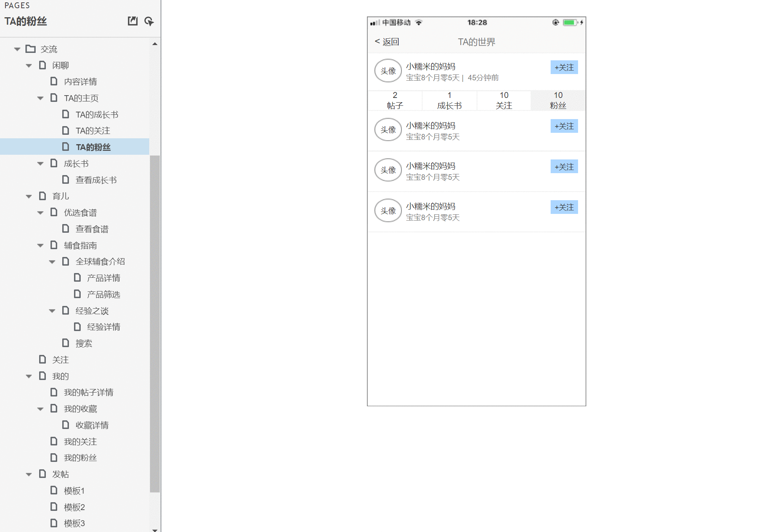Viewport: 759px width, 532px height.
Task: Follow the profile owner with top +关注 button
Action: (564, 67)
